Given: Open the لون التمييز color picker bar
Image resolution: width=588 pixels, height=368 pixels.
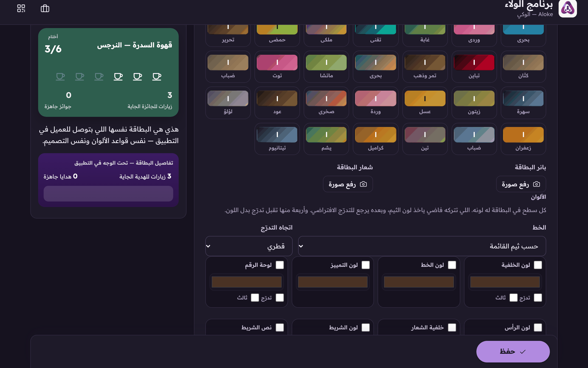Looking at the screenshot, I should pyautogui.click(x=333, y=282).
